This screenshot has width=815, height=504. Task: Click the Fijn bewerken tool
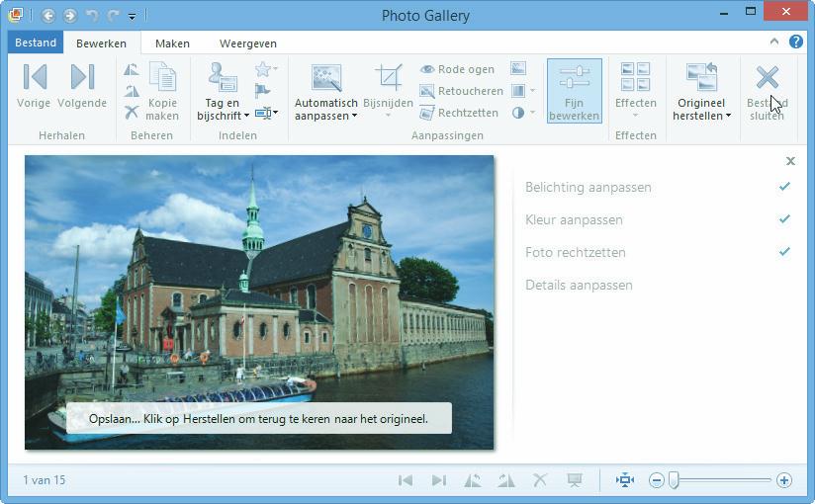click(x=574, y=91)
